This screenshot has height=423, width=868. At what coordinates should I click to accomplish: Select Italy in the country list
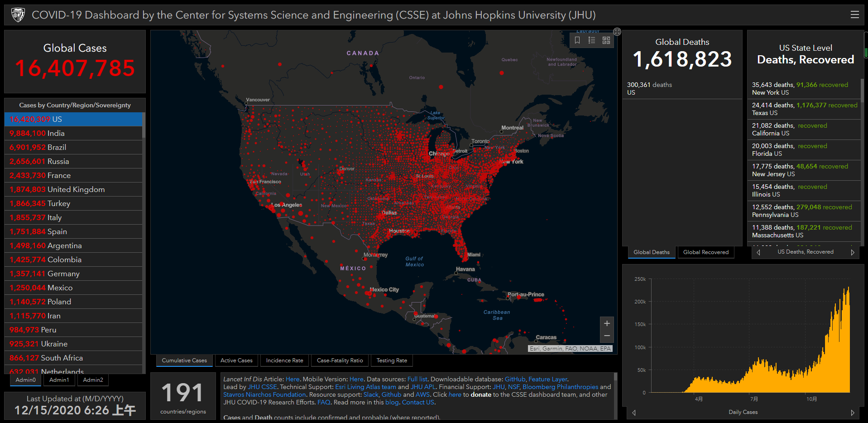tap(73, 217)
